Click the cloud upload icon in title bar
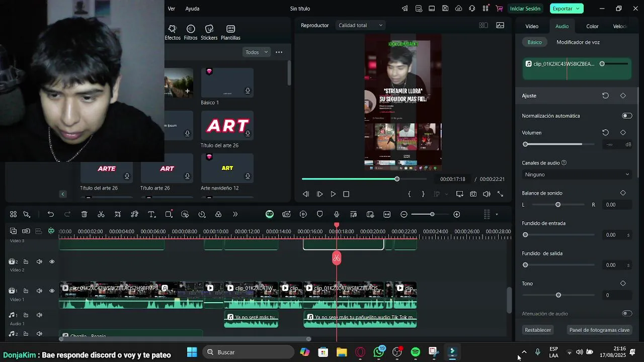Image resolution: width=644 pixels, height=362 pixels. coord(459,9)
